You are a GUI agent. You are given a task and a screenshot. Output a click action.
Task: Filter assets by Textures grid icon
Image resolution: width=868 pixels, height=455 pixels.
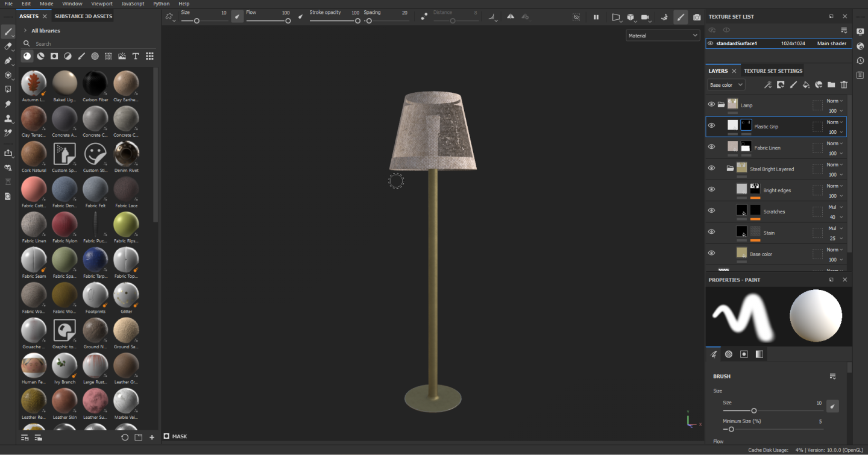pyautogui.click(x=108, y=56)
